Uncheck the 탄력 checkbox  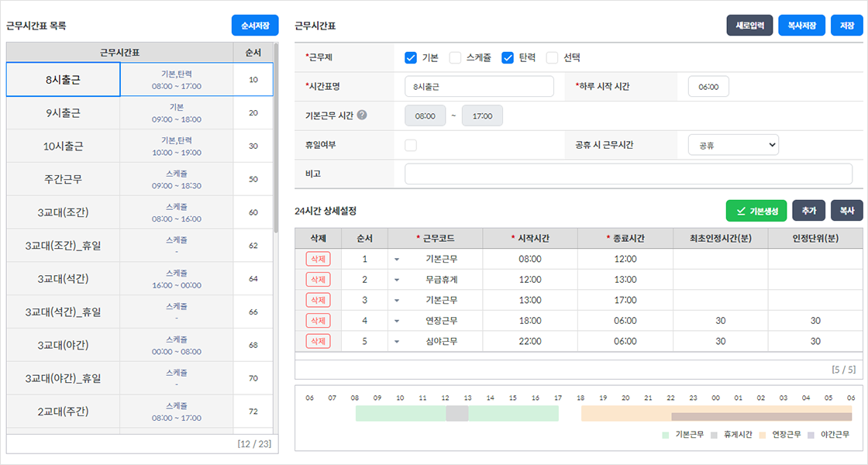[x=508, y=57]
